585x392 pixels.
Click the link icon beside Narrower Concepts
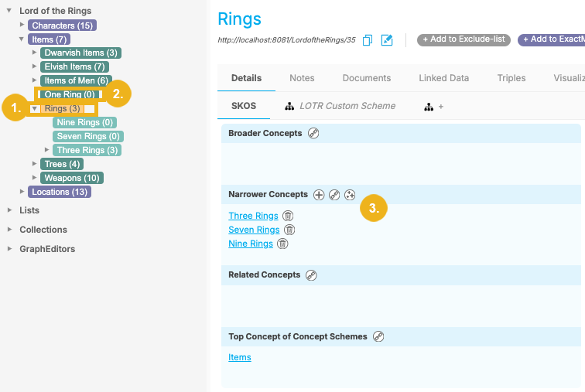[334, 195]
